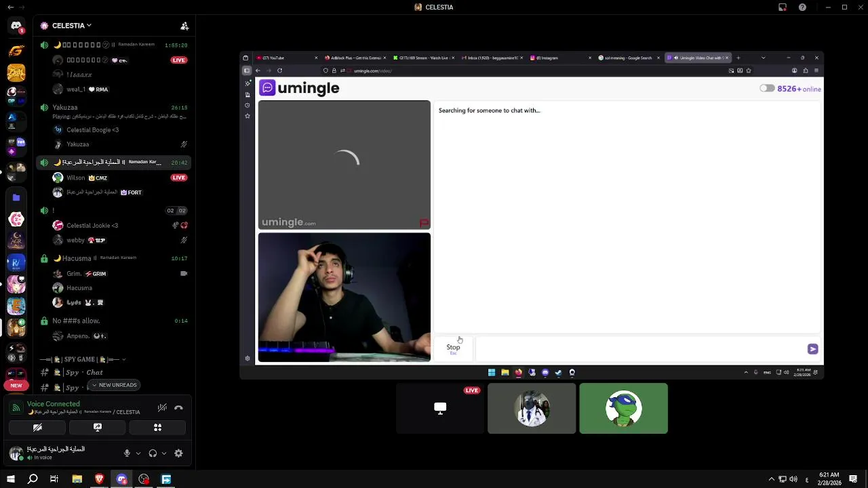The width and height of the screenshot is (868, 488).
Task: Open activities button in voice panel
Action: coord(157,428)
